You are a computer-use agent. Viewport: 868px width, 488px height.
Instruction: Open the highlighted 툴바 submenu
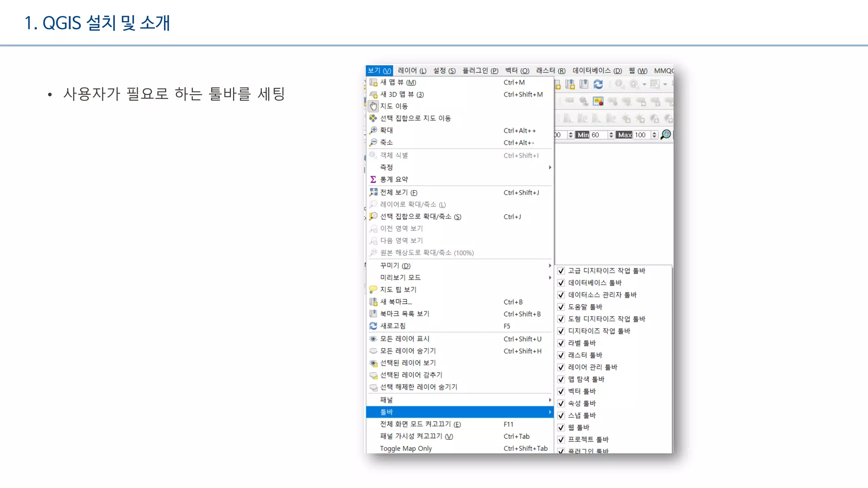coord(460,412)
